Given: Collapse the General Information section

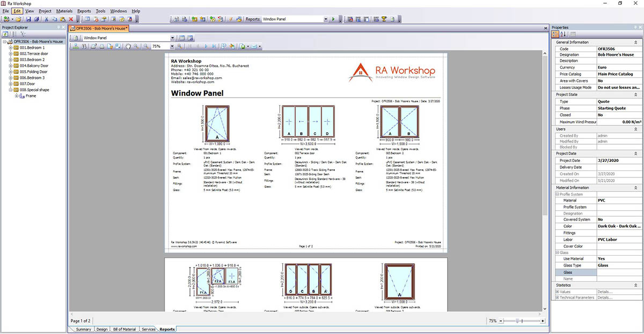Looking at the screenshot, I should pyautogui.click(x=636, y=42).
